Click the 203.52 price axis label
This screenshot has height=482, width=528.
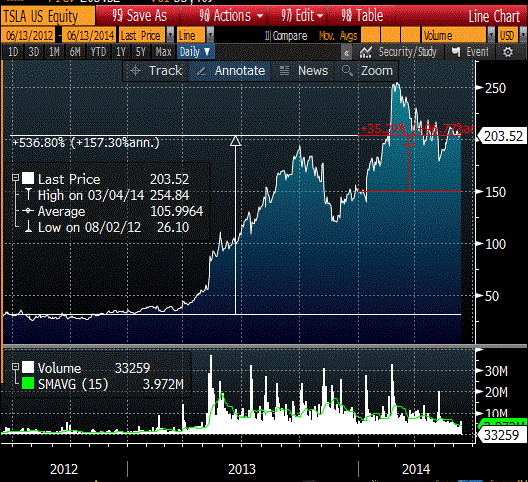pyautogui.click(x=503, y=136)
